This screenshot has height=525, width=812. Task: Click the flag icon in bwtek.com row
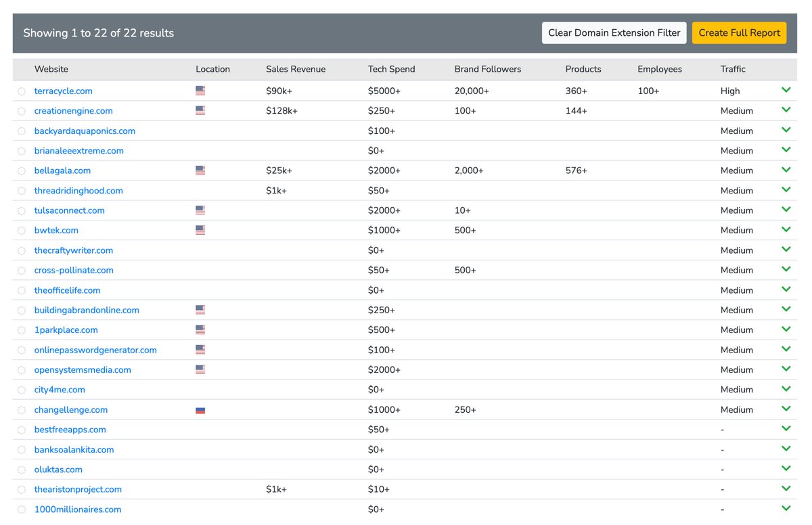(x=200, y=230)
